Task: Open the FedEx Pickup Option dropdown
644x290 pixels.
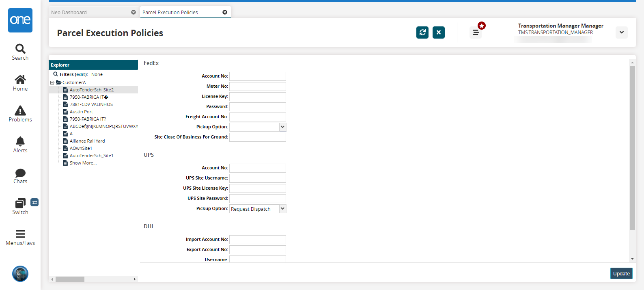Action: point(283,127)
